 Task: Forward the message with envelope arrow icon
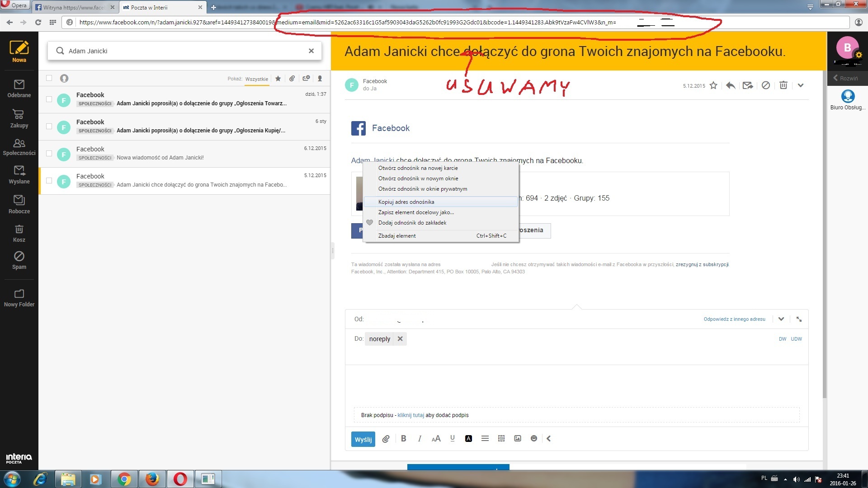pyautogui.click(x=748, y=85)
